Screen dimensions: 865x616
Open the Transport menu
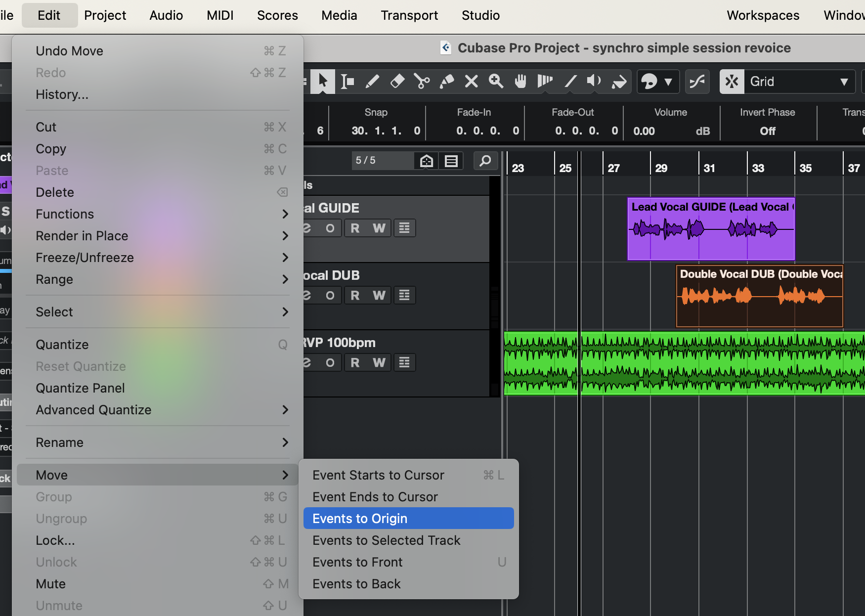coord(409,15)
